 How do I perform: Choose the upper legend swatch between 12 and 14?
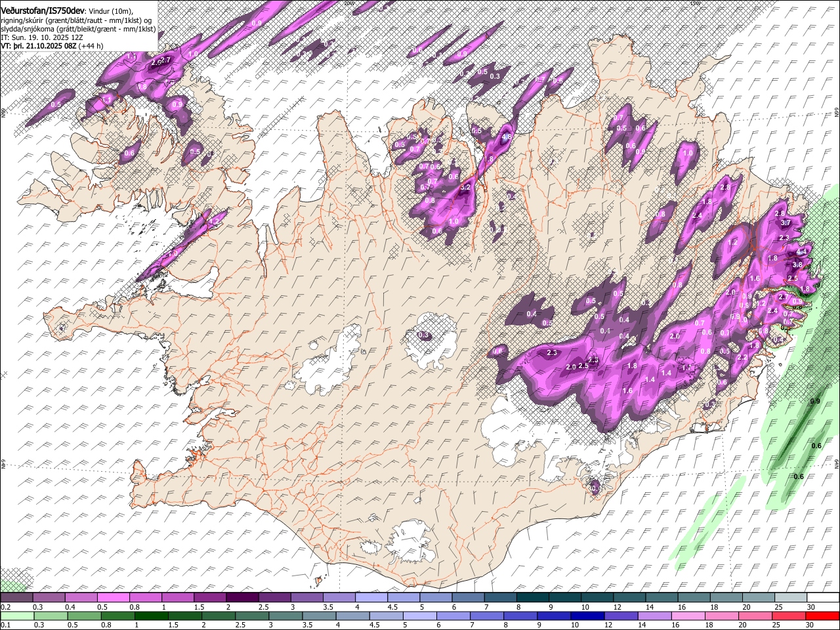tap(629, 597)
